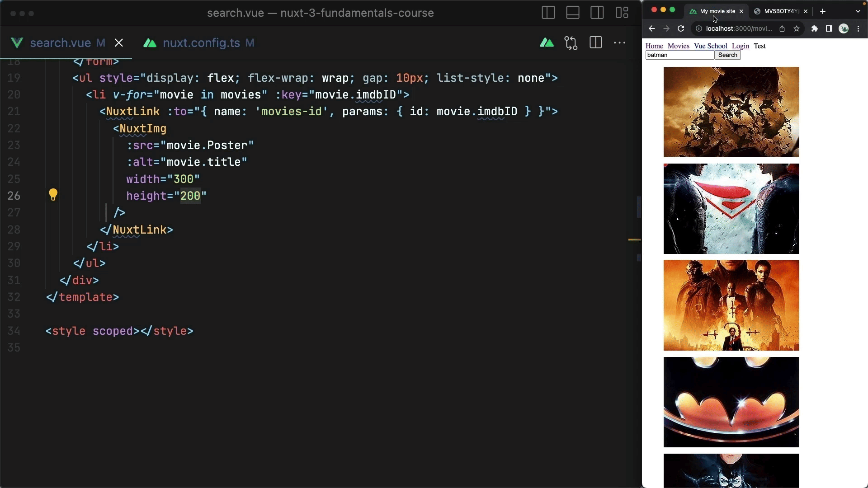The height and width of the screenshot is (488, 868).
Task: Click the orange marker in editor overview ruler
Action: (x=635, y=239)
